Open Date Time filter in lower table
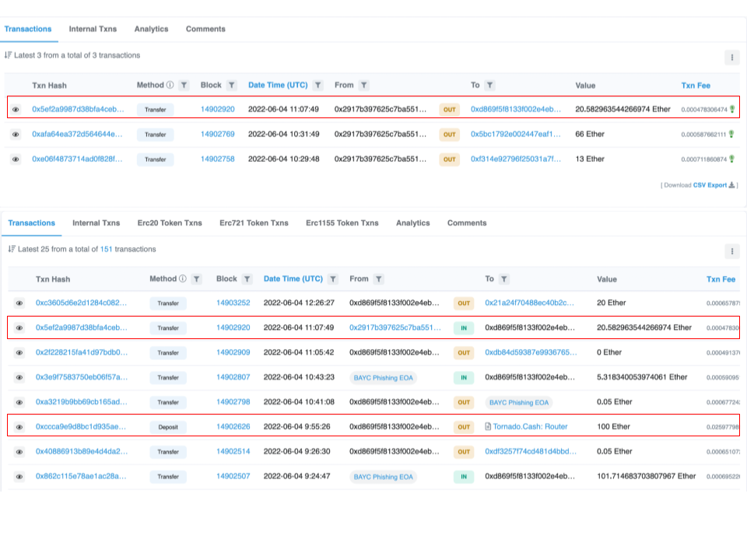 333,279
